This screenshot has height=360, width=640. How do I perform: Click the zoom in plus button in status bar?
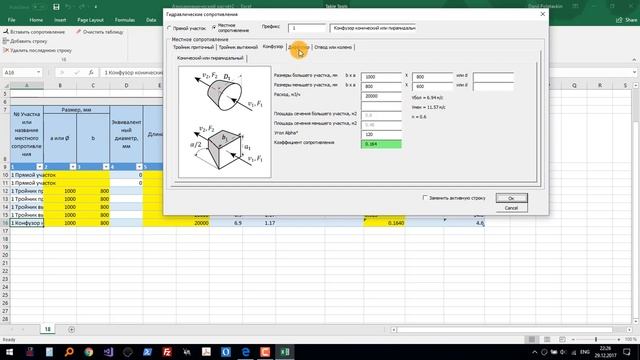point(619,339)
